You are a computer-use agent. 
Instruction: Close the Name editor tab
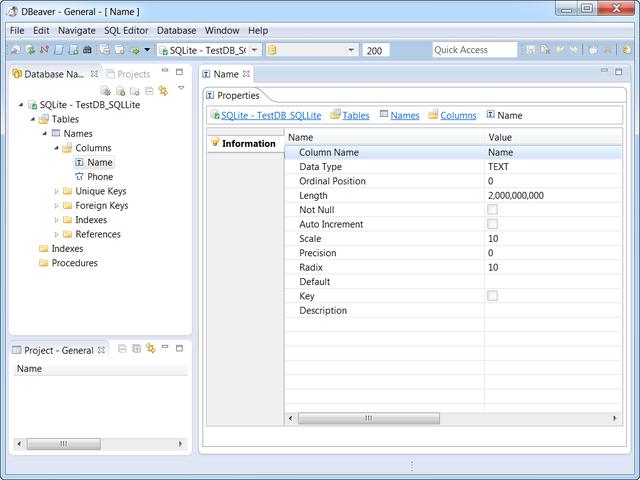click(246, 74)
